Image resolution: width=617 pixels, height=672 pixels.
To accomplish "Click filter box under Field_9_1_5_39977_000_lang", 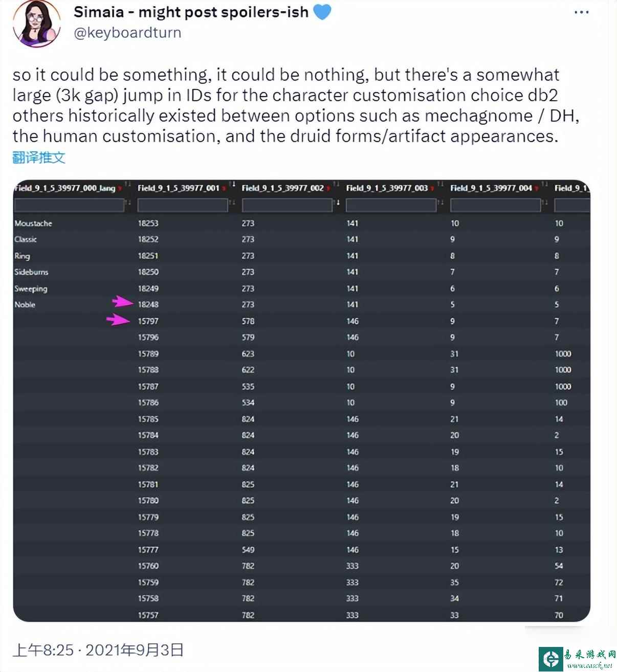I will [x=69, y=205].
